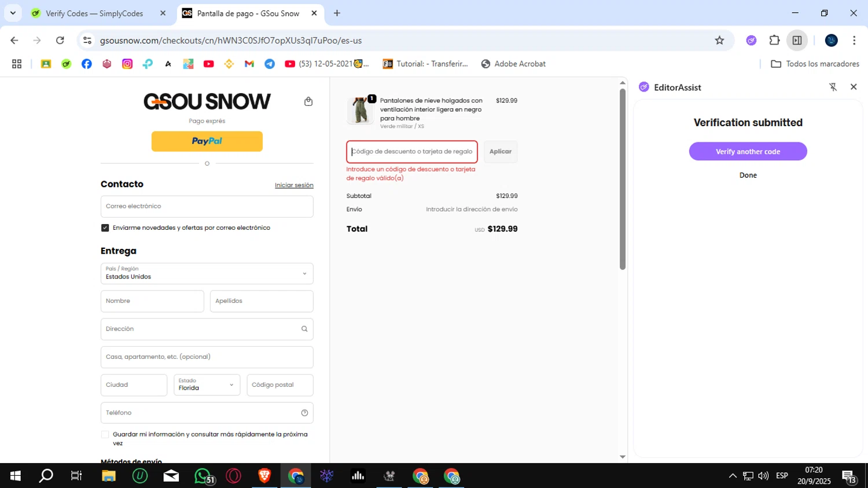The image size is (868, 488).
Task: Open the red YouTube bookmark icon
Action: point(209,64)
